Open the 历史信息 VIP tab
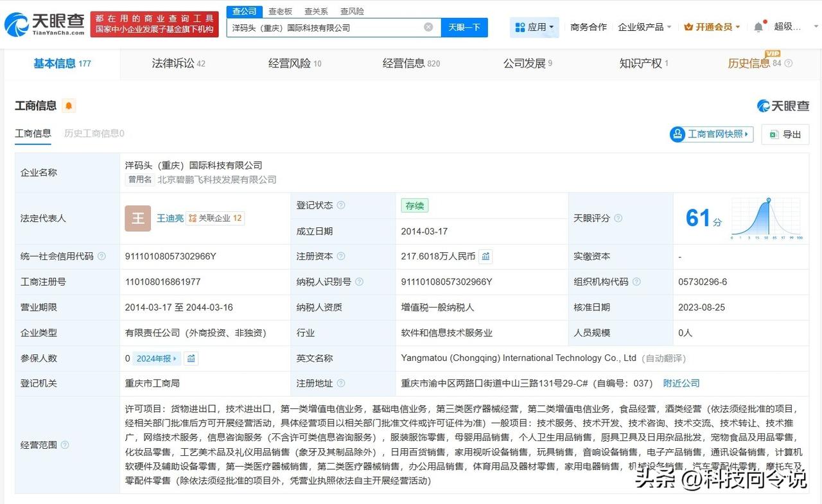The height and width of the screenshot is (504, 822). (755, 63)
